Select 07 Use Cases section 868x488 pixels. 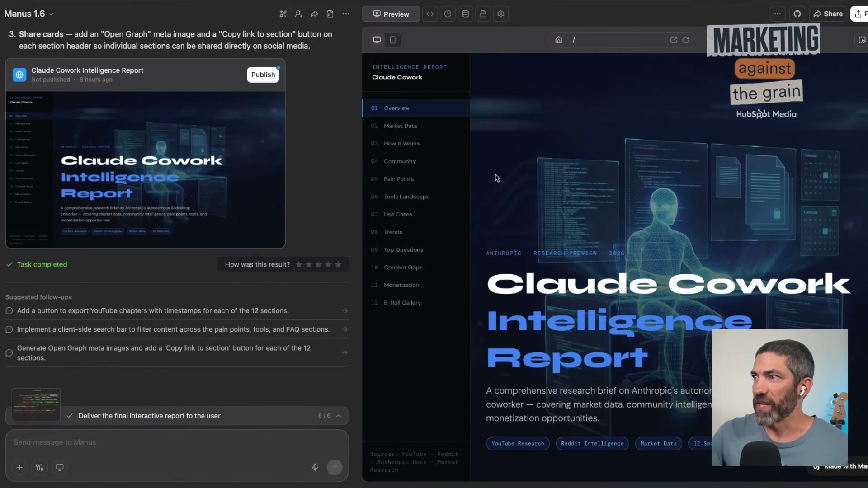click(416, 214)
